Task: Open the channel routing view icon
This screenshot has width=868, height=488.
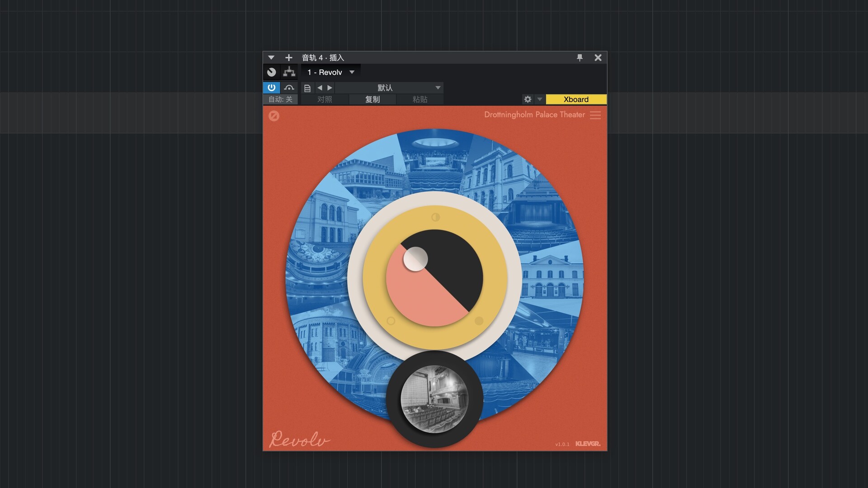Action: (289, 72)
